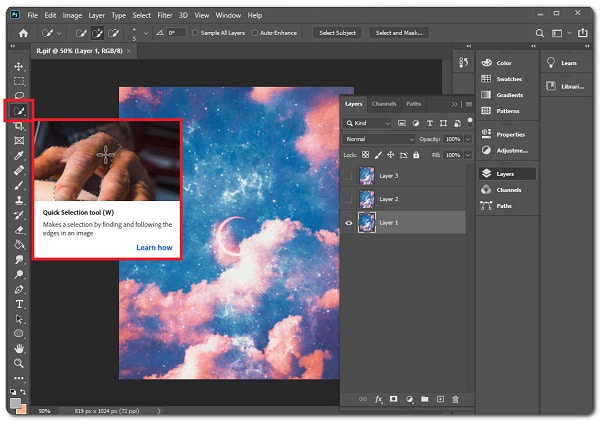Delete layer using trash icon
600x421 pixels.
(455, 399)
